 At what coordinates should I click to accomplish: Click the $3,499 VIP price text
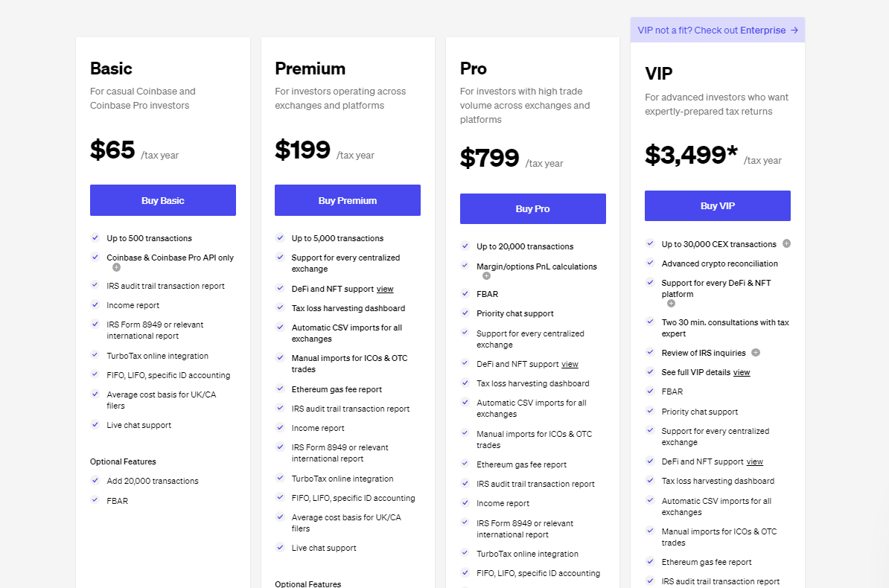(690, 155)
